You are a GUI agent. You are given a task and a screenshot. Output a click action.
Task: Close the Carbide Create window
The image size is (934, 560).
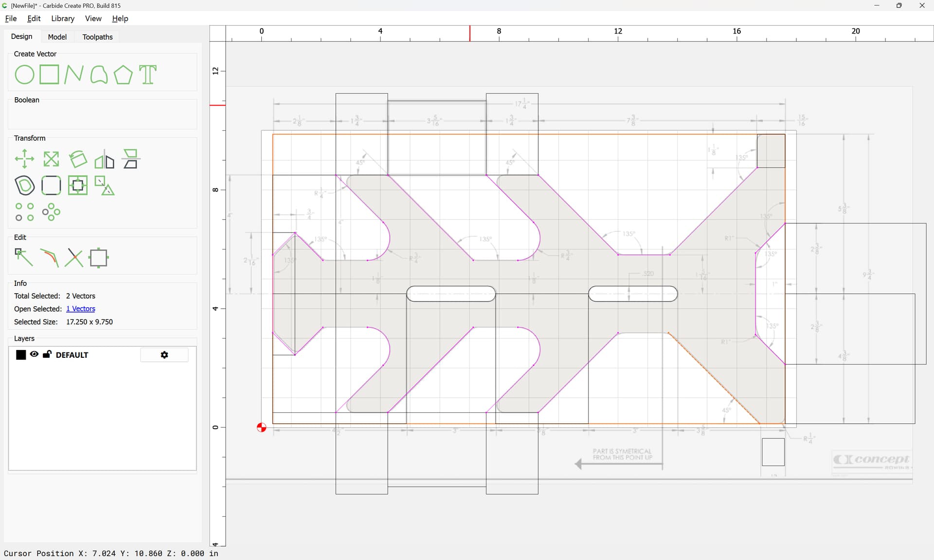click(x=922, y=5)
